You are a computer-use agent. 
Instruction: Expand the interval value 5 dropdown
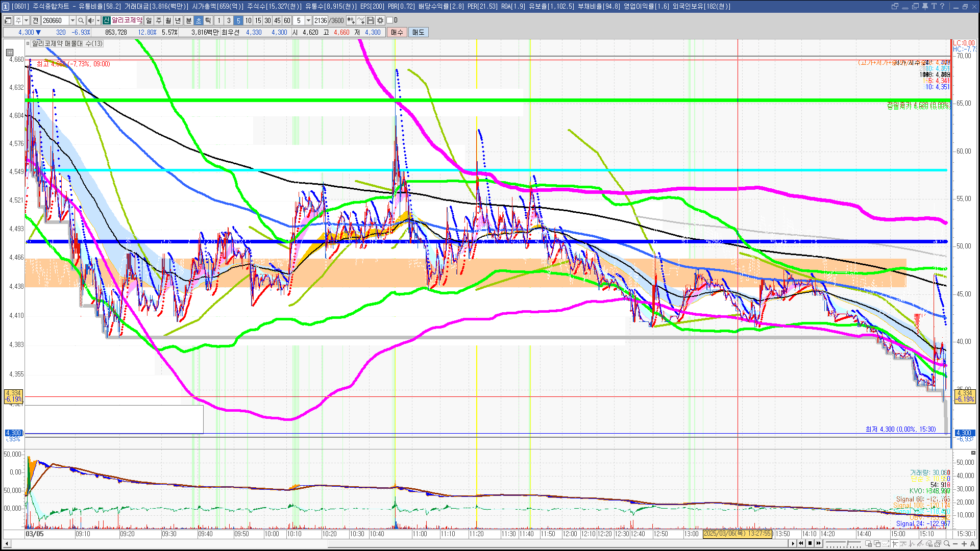click(x=308, y=20)
